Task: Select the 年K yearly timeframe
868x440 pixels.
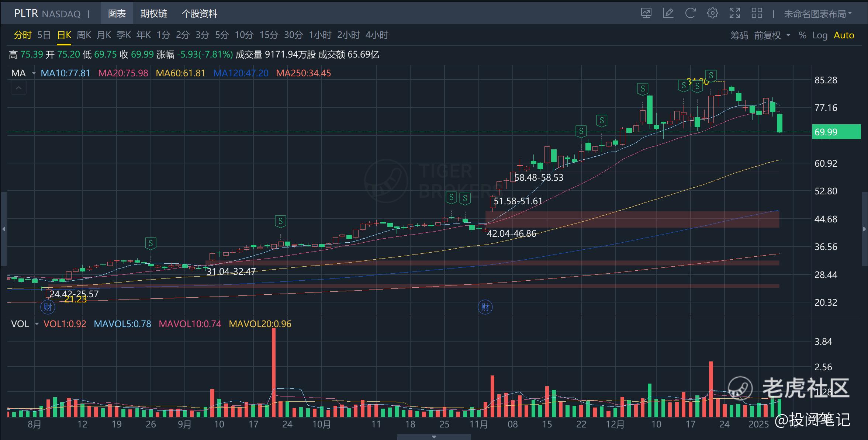Action: point(143,35)
